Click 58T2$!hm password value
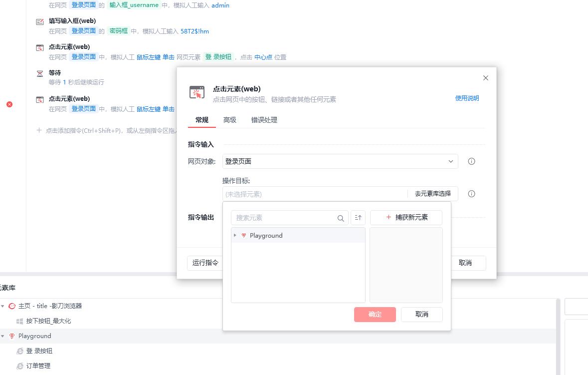Screen dimensions: 588x375 (195, 31)
